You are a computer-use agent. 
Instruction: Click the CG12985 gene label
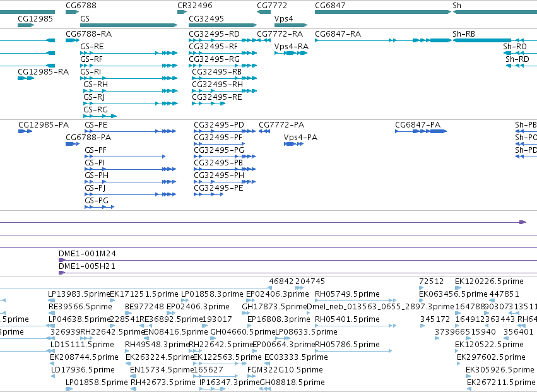pos(35,18)
